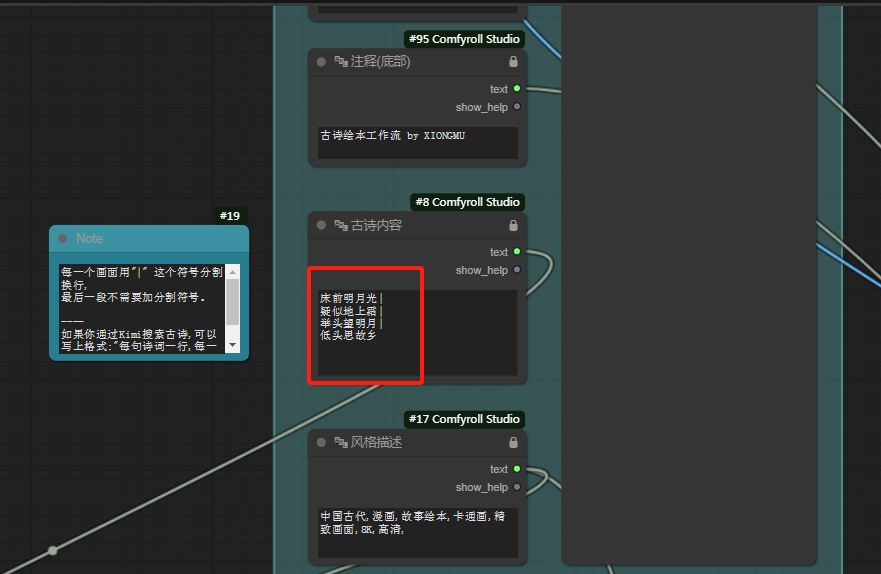Click the 低头思故乡 line in poem
This screenshot has height=574, width=881.
(348, 335)
